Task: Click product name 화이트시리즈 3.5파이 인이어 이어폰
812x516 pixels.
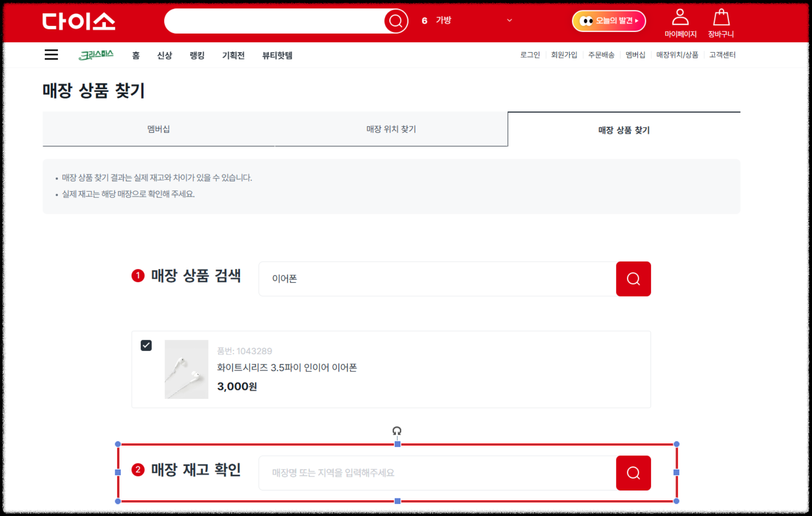Action: [x=287, y=367]
